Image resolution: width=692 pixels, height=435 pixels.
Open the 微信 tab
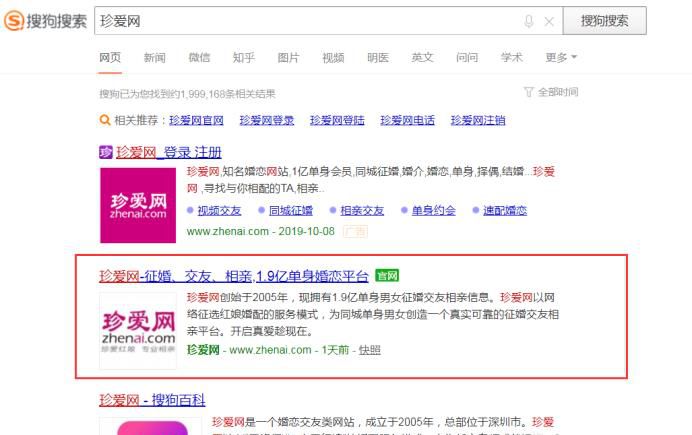199,57
